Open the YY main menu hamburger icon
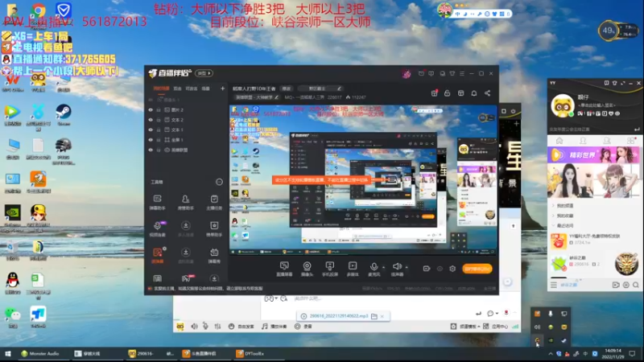Screen dimensions: 644x362 (554, 285)
